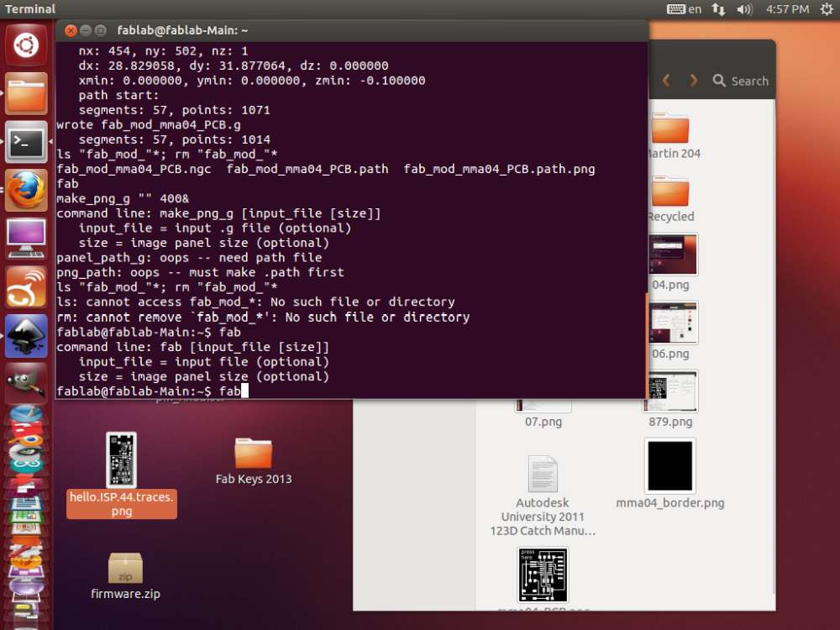Go forward in the Files window

click(x=694, y=81)
